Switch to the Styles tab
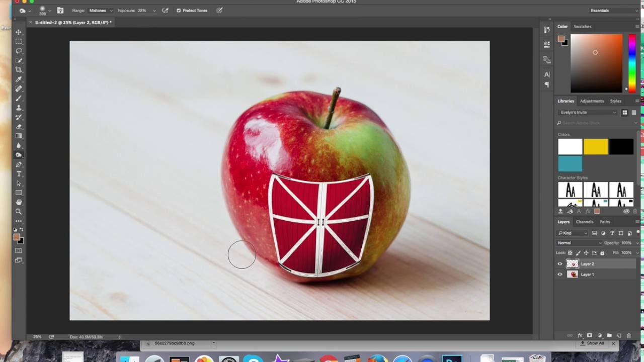644x362 pixels. (x=616, y=101)
